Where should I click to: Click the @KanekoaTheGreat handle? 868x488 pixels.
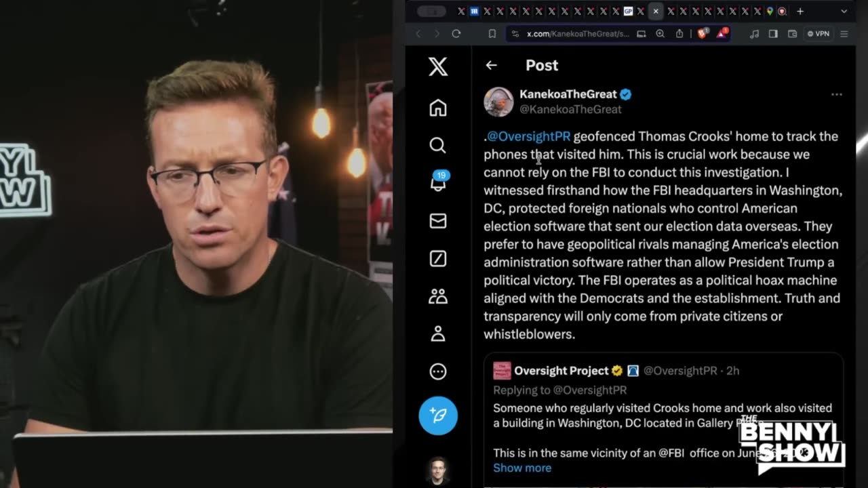pyautogui.click(x=570, y=109)
